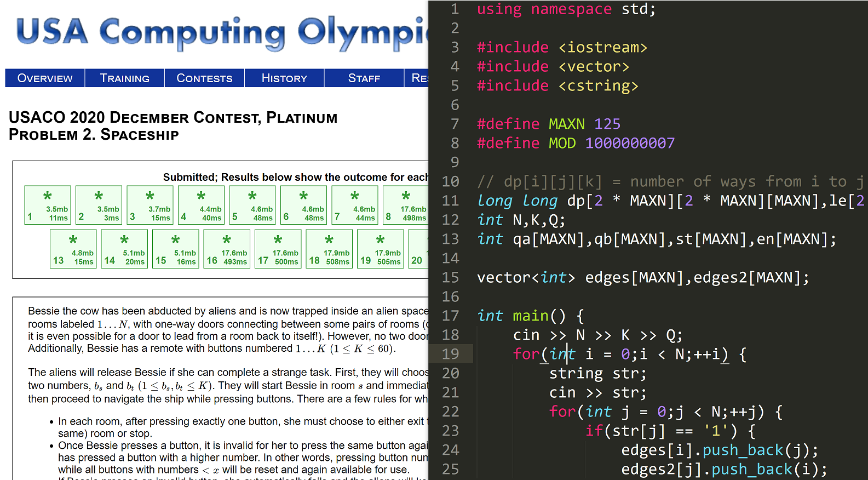868x480 pixels.
Task: Click test case 15 result showing 16ms
Action: (175, 249)
